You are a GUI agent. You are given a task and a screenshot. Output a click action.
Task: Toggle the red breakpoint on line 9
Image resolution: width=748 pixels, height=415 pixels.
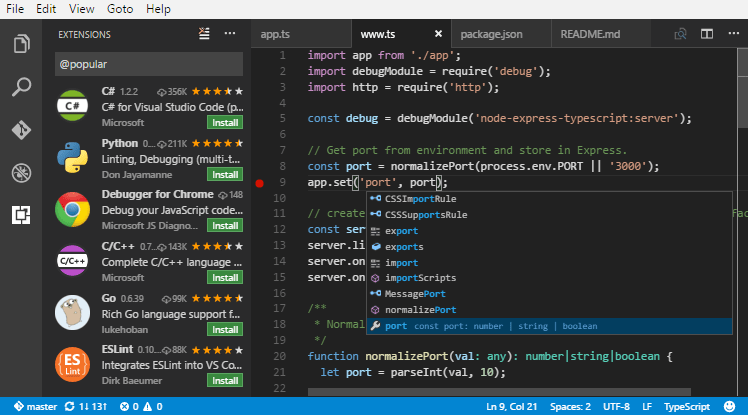coord(260,183)
